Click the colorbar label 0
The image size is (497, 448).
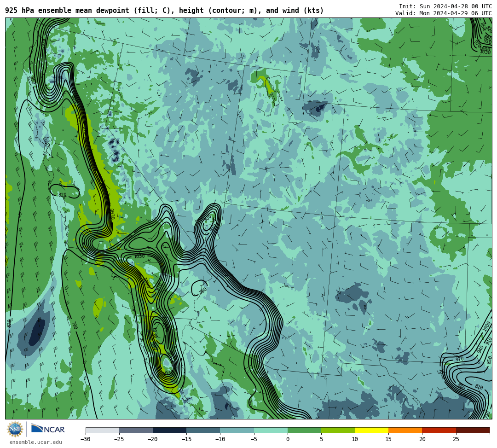tap(288, 439)
